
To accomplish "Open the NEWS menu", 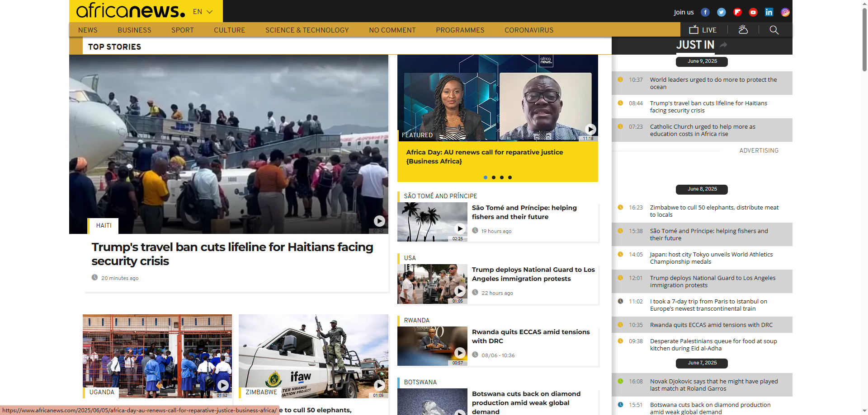I will pyautogui.click(x=88, y=30).
